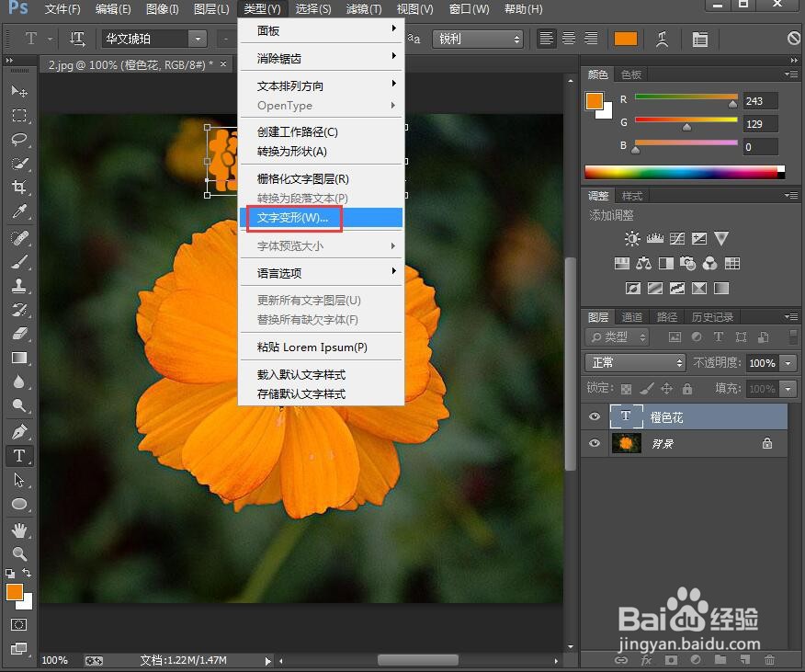Choose 粘贴 Lorem Ipsum(P)
805x672 pixels.
(321, 347)
